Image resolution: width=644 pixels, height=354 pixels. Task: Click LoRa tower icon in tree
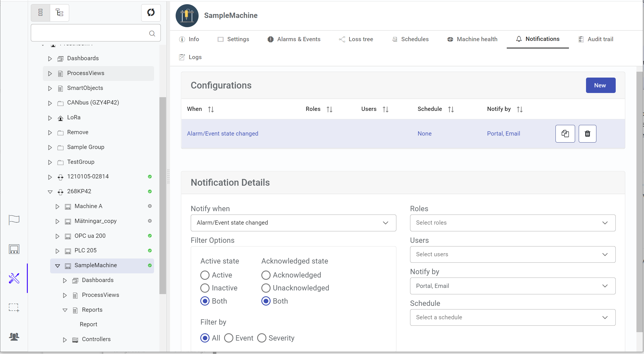click(x=60, y=118)
